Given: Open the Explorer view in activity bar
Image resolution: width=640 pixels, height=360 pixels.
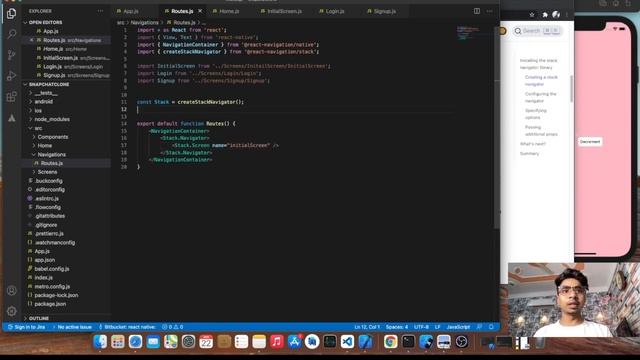Looking at the screenshot, I should pyautogui.click(x=11, y=13).
